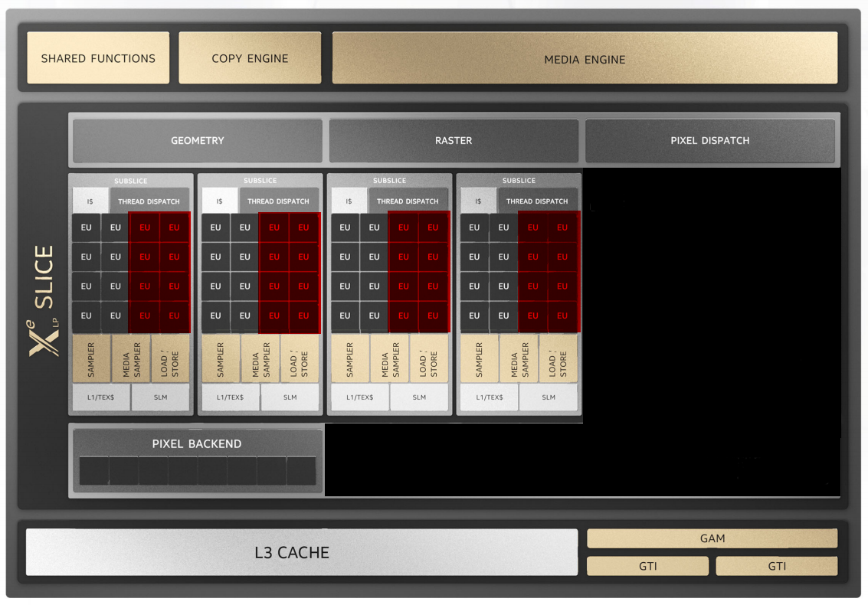Click the GAM block
This screenshot has height=605, width=868.
click(712, 538)
